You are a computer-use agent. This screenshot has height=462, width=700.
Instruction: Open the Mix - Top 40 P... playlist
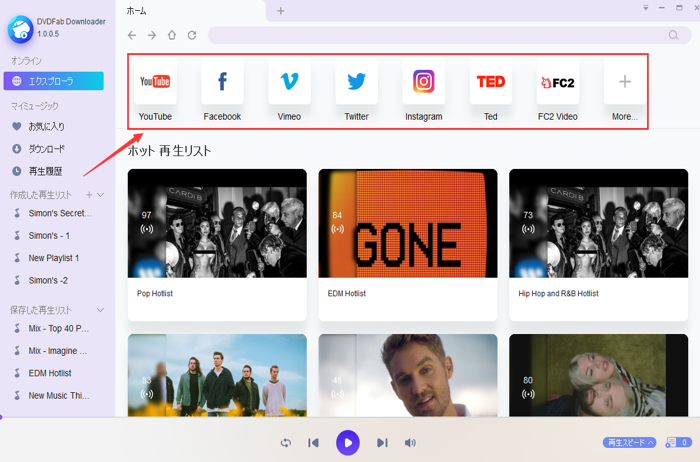coord(58,329)
